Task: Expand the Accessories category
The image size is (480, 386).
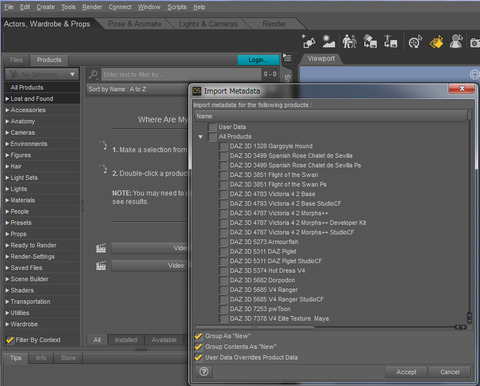Action: pyautogui.click(x=7, y=110)
